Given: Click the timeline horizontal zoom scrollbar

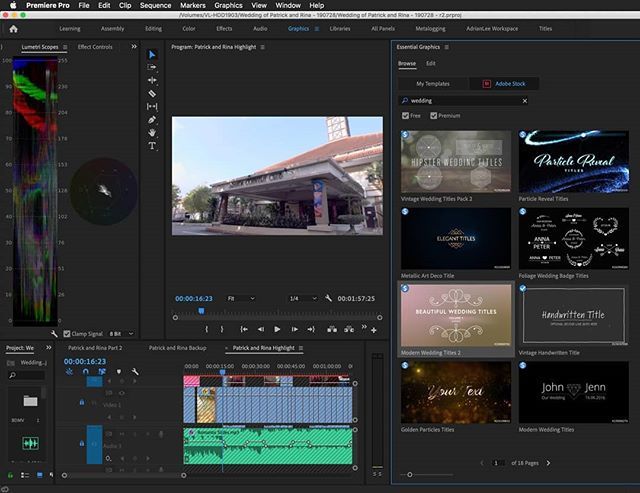Looking at the screenshot, I should [124, 475].
